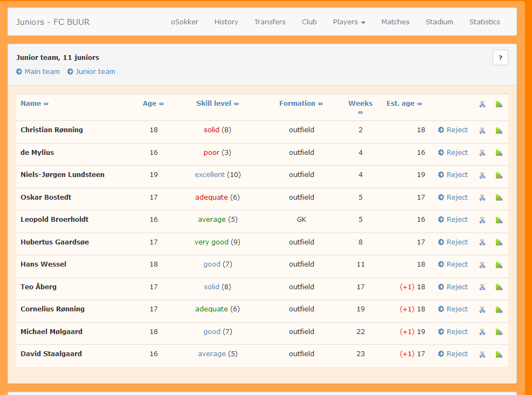Click scissors icon for Hubertus Gaardsøe
Image resolution: width=532 pixels, height=395 pixels.
pos(482,242)
